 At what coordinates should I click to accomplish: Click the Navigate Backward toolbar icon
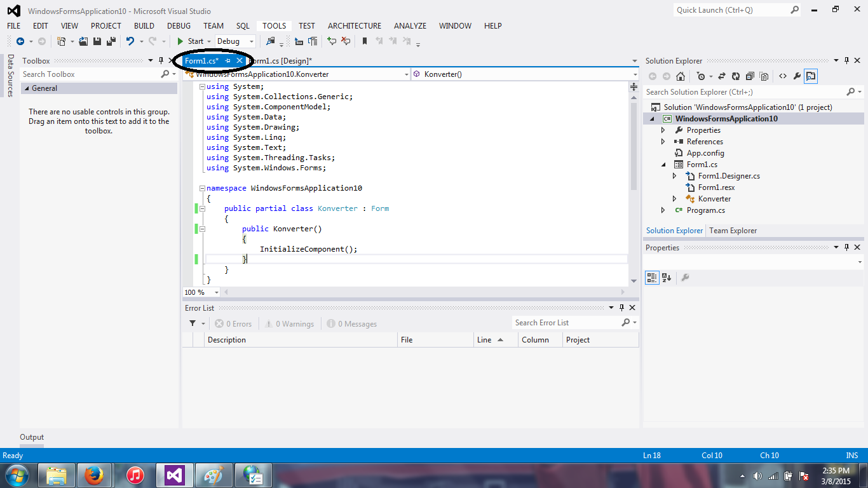[20, 41]
